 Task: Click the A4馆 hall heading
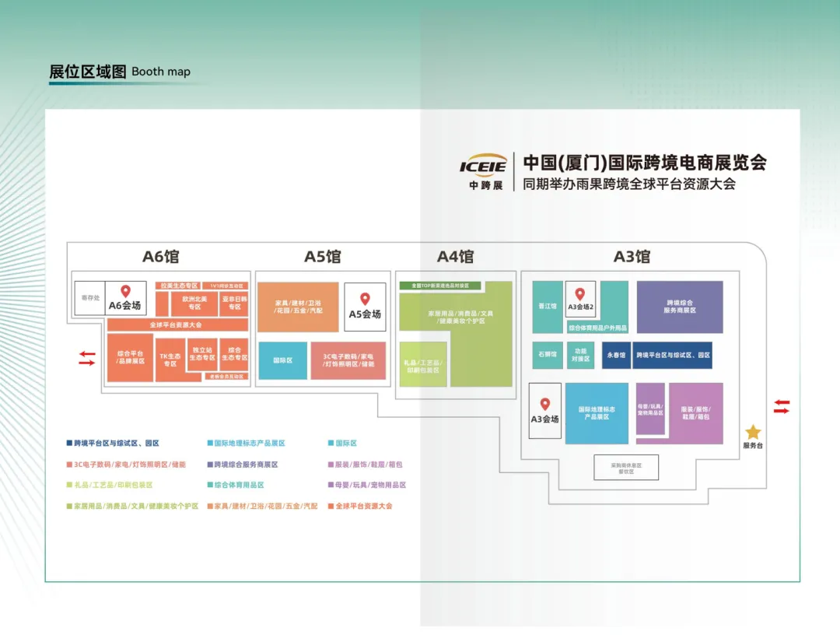[x=455, y=257]
